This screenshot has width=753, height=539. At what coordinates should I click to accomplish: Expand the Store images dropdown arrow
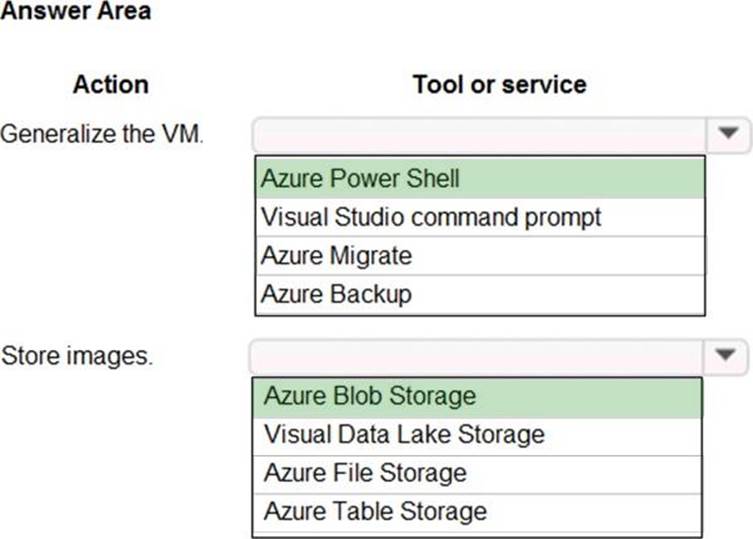(728, 355)
